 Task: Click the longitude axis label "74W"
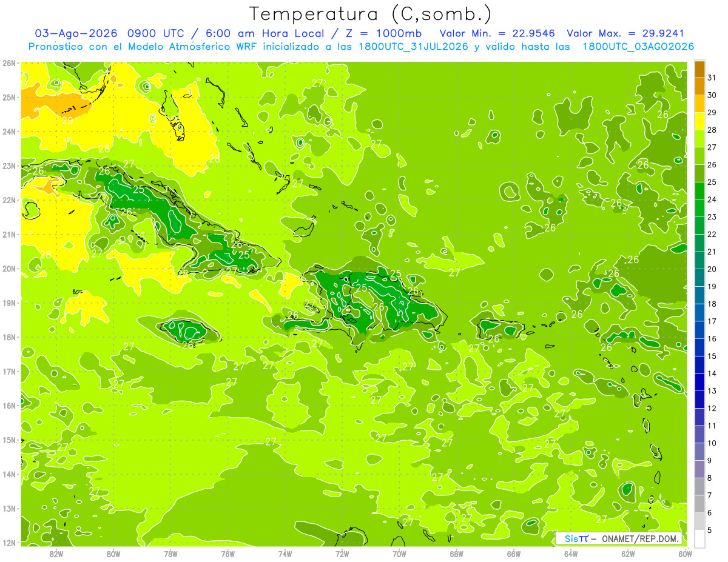(285, 554)
